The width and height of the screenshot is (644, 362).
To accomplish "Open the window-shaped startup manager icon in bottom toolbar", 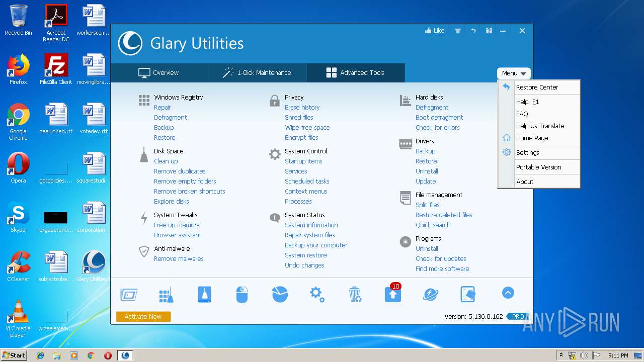I will coord(129,295).
